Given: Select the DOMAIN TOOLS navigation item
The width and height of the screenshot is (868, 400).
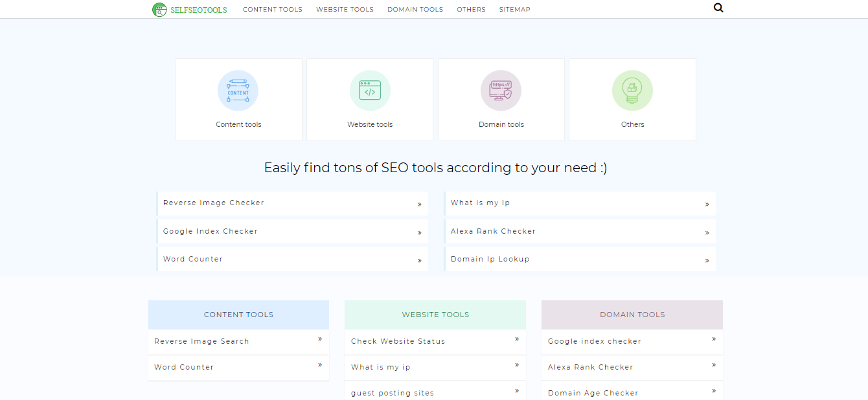Looking at the screenshot, I should tap(415, 9).
